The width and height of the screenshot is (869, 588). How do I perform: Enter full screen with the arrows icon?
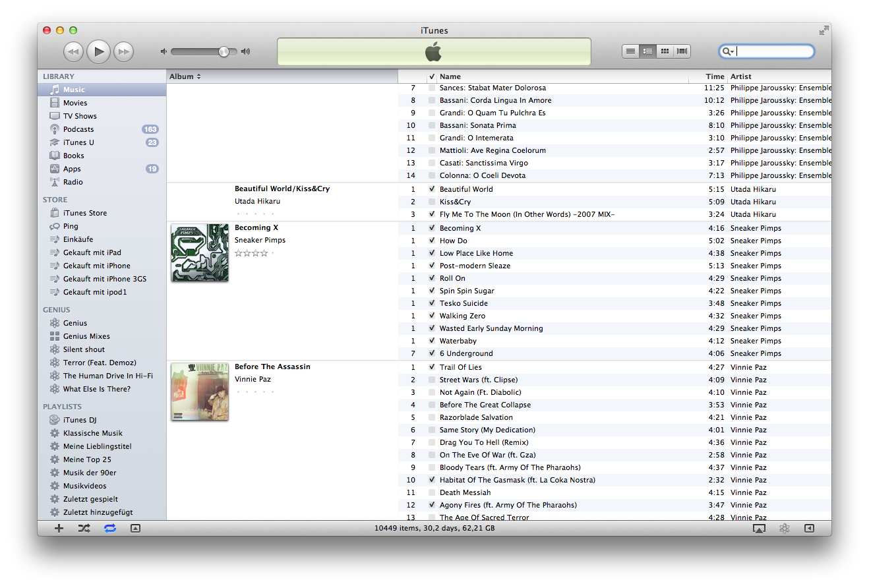tap(824, 30)
